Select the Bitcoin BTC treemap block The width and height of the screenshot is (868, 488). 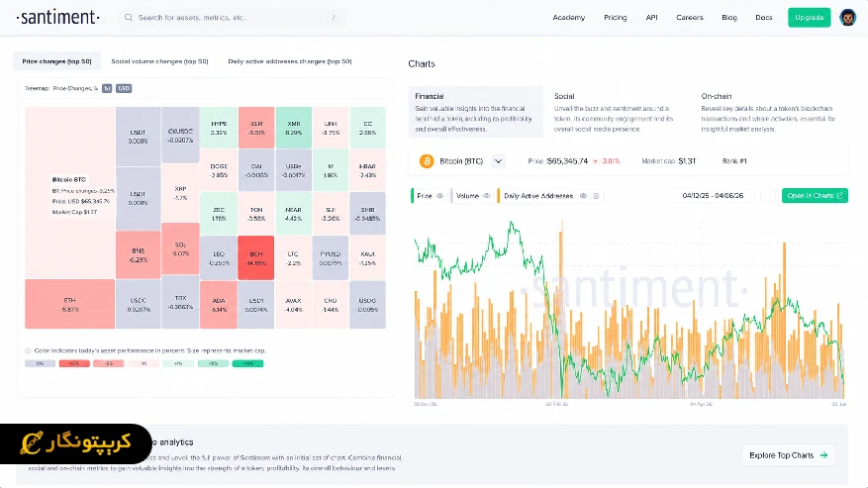[x=69, y=193]
